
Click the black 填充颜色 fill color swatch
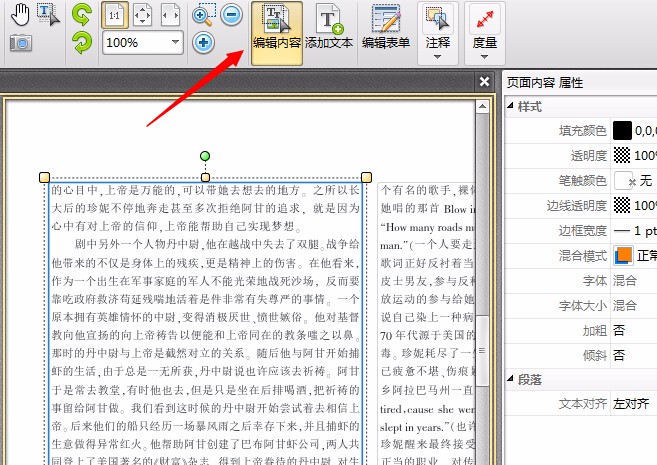click(623, 130)
